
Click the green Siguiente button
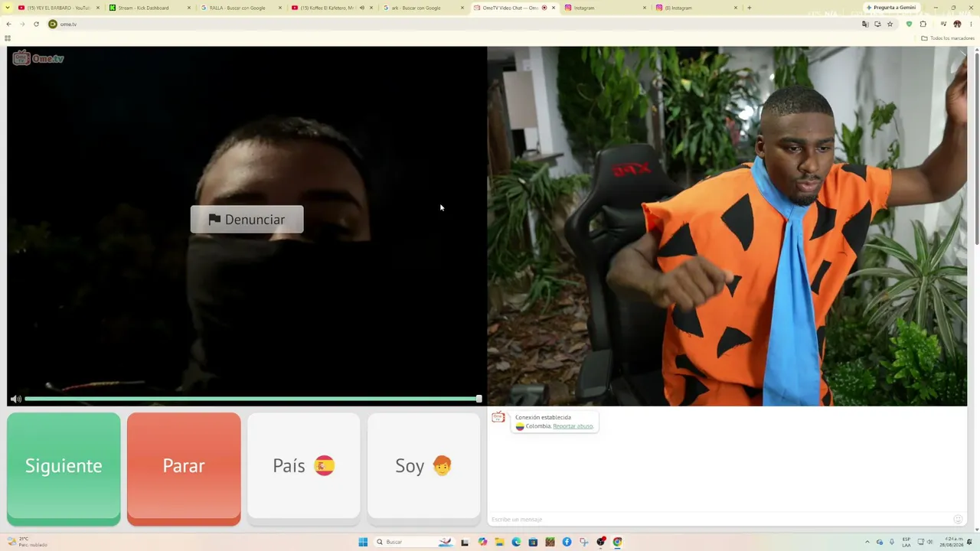[64, 468]
